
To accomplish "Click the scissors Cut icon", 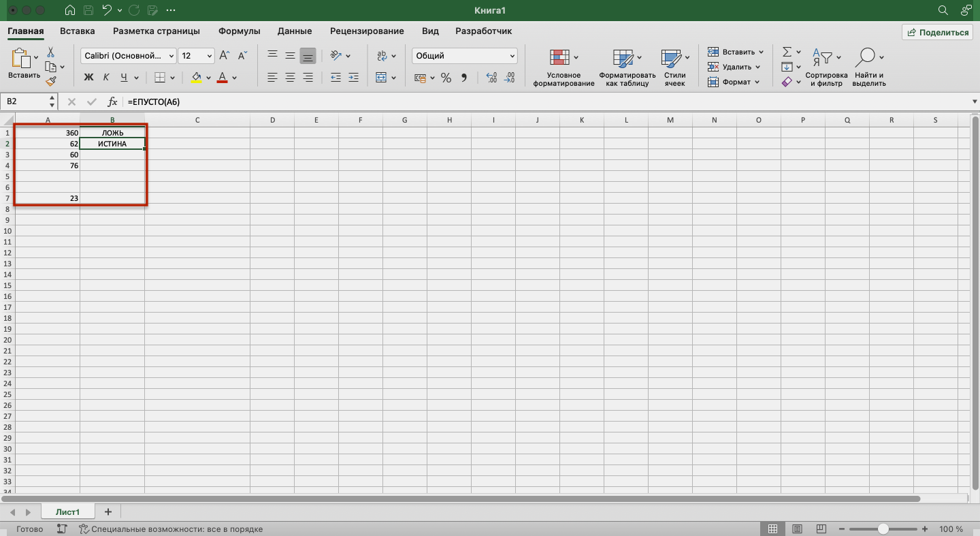I will tap(51, 52).
